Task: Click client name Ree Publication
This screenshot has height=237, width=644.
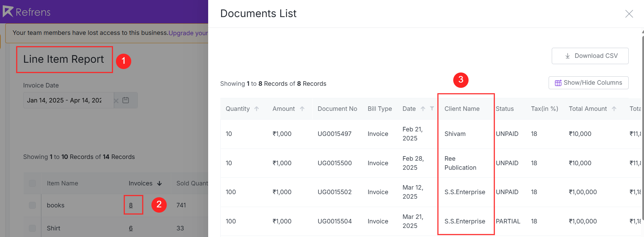Action: click(460, 163)
